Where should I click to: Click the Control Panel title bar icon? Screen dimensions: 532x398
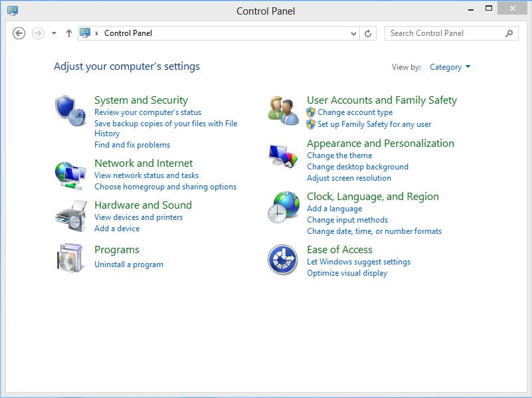[x=13, y=11]
